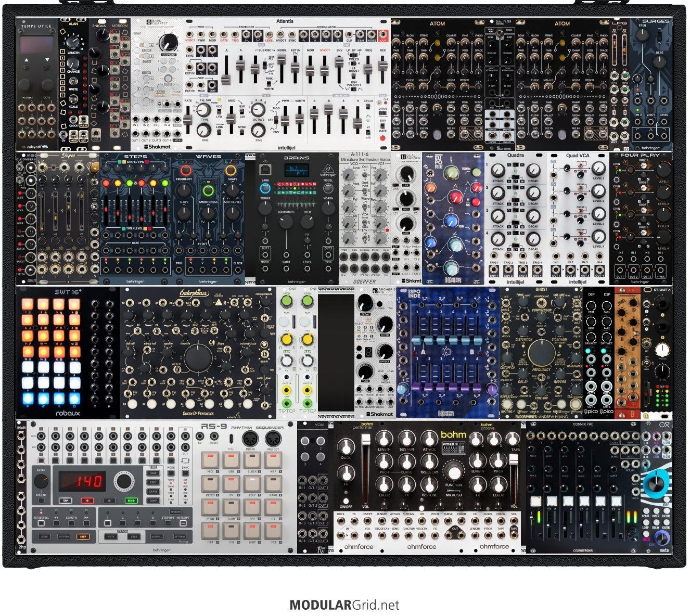The height and width of the screenshot is (616, 690).
Task: Click the USB port on the Brains module
Action: click(x=265, y=169)
